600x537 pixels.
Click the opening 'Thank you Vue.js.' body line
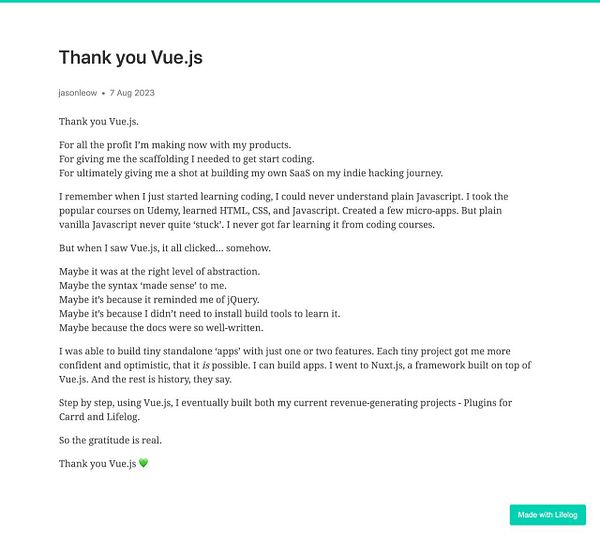click(x=99, y=121)
